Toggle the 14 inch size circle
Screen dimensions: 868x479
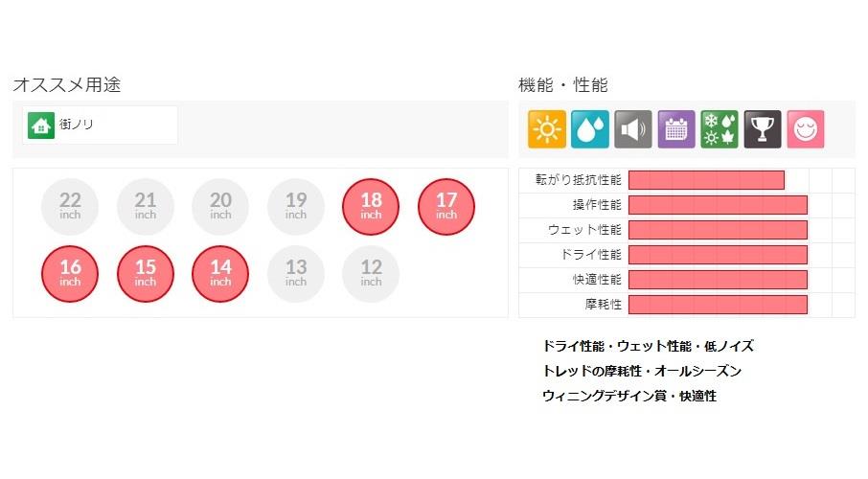click(220, 274)
